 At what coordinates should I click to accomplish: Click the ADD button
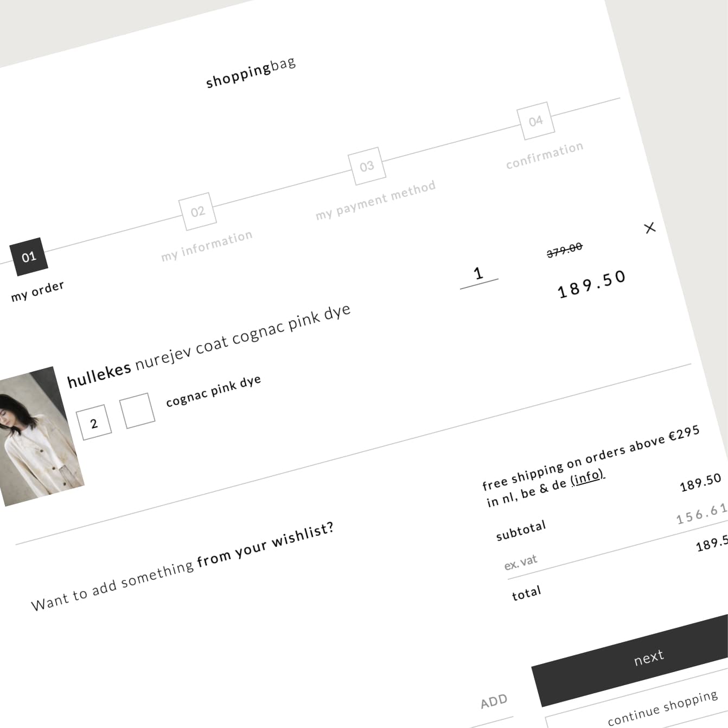coord(494,701)
